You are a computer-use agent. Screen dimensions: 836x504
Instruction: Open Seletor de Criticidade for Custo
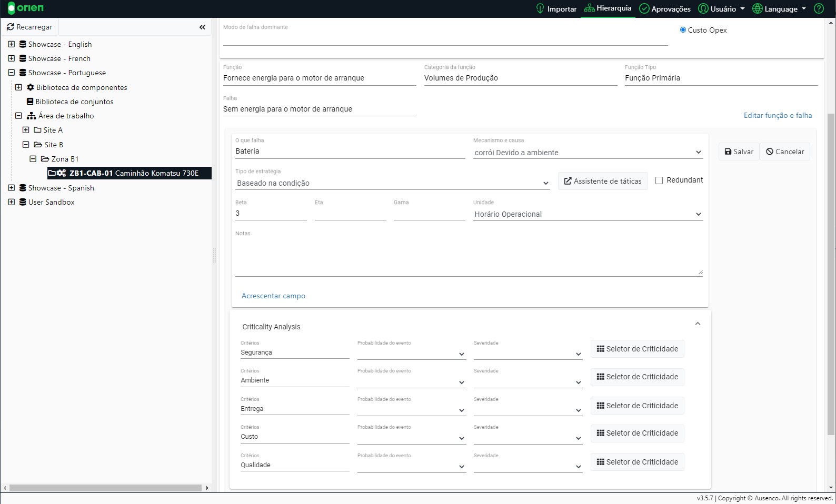click(637, 433)
